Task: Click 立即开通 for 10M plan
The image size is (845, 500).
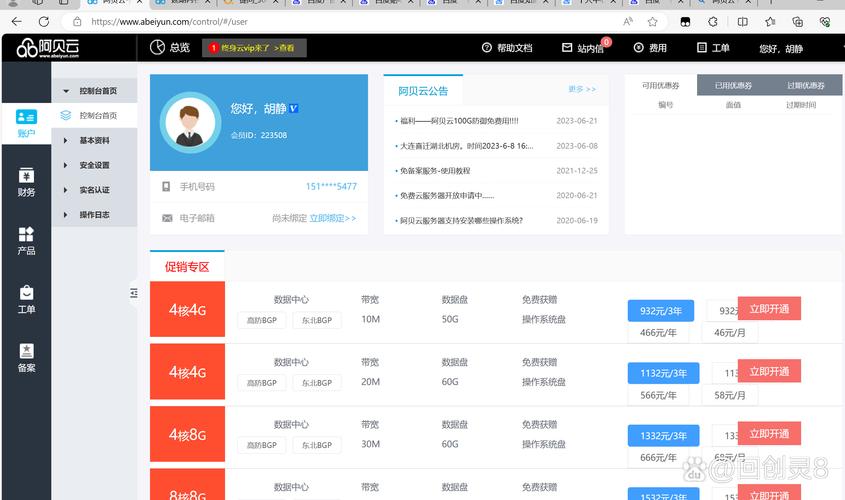Action: (769, 309)
